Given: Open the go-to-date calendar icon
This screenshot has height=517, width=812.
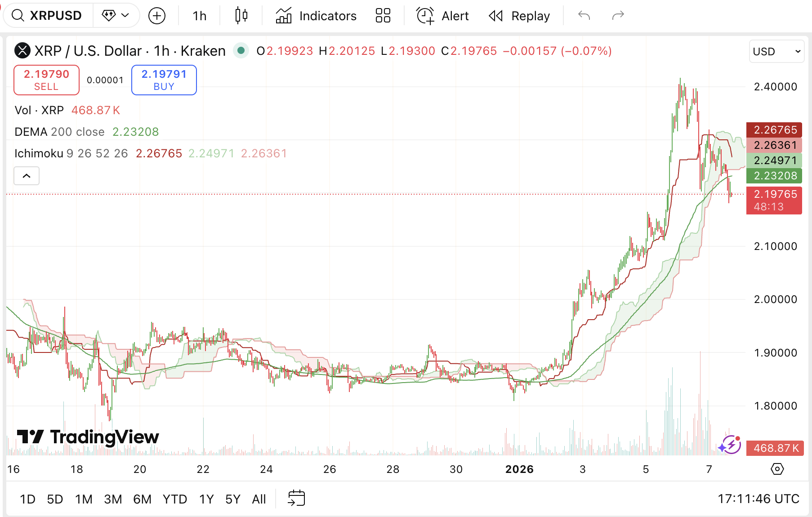Looking at the screenshot, I should click(296, 499).
